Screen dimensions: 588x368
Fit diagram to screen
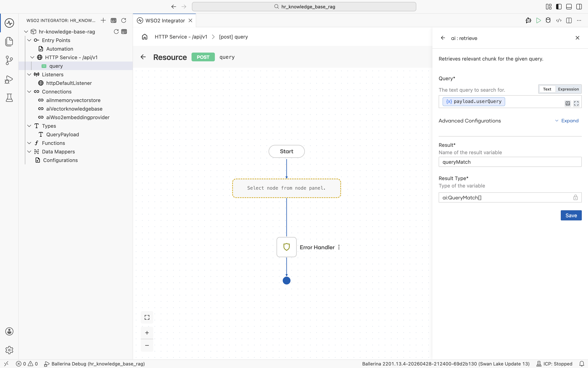tap(147, 317)
